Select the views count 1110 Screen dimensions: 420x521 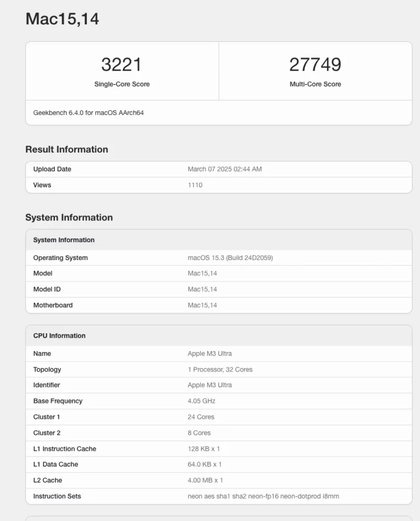click(x=195, y=185)
